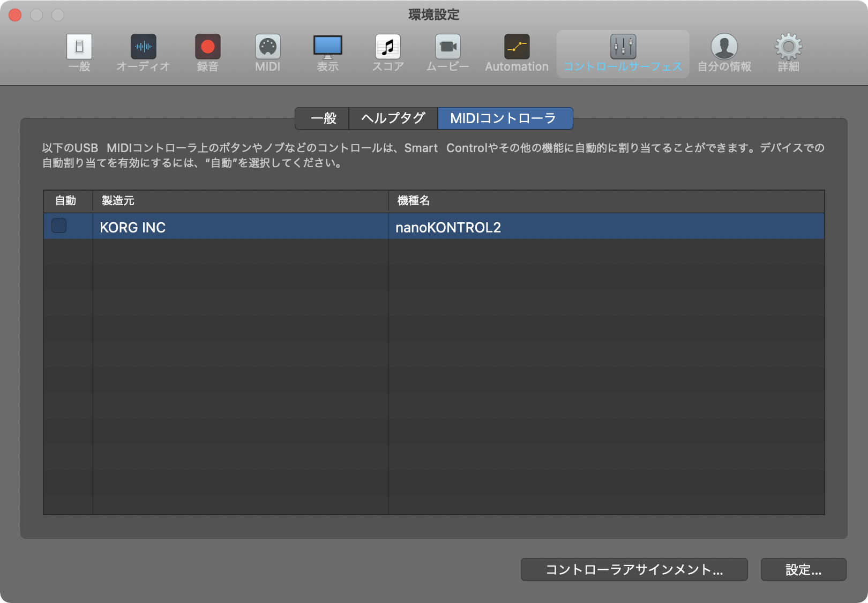Click the 製造元 column header
Screen dimensions: 868x603
click(240, 201)
